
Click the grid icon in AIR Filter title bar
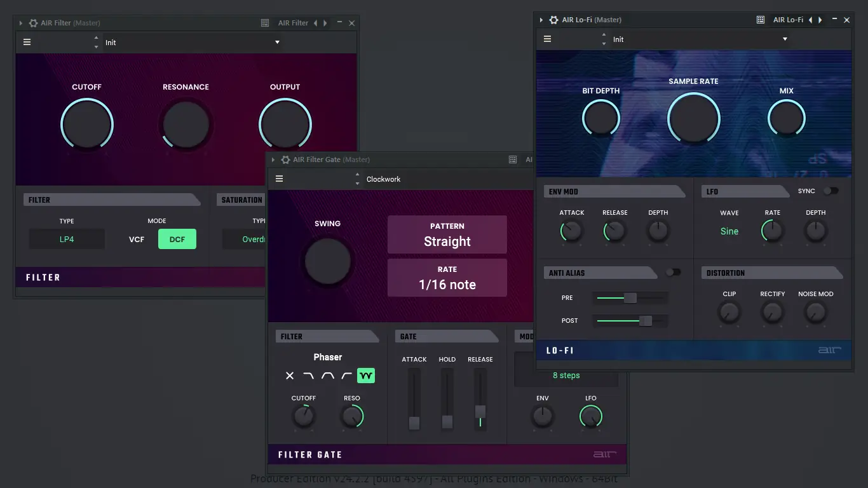tap(265, 23)
